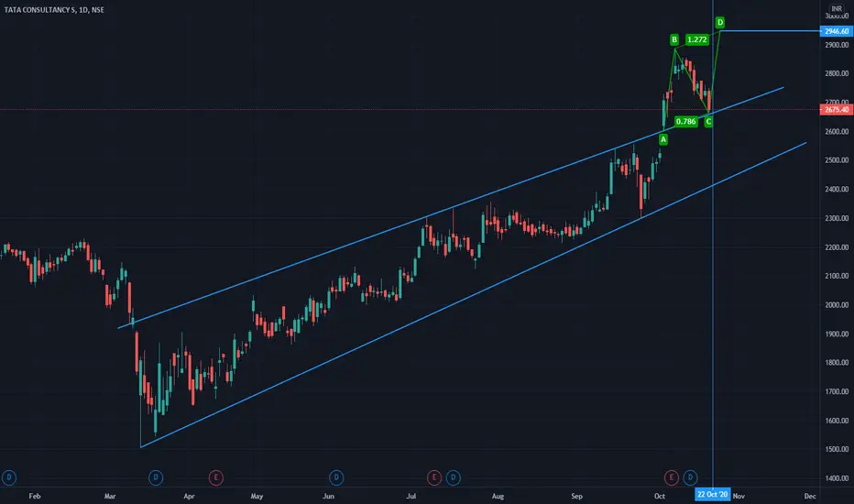The image size is (854, 504).
Task: Click the Oct label on time axis
Action: click(x=660, y=496)
